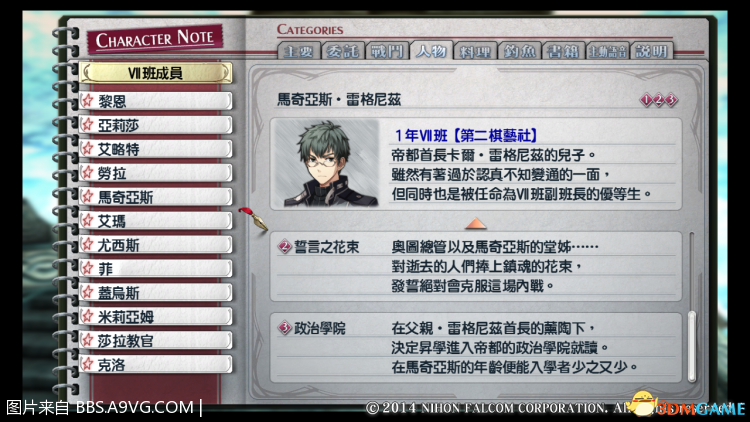Open the Ⅶ班成員 group header
This screenshot has height=422, width=750.
coord(156,73)
